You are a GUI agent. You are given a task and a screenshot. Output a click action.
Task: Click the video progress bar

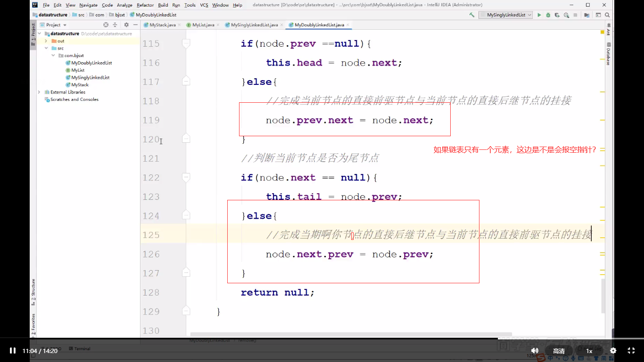(x=322, y=338)
